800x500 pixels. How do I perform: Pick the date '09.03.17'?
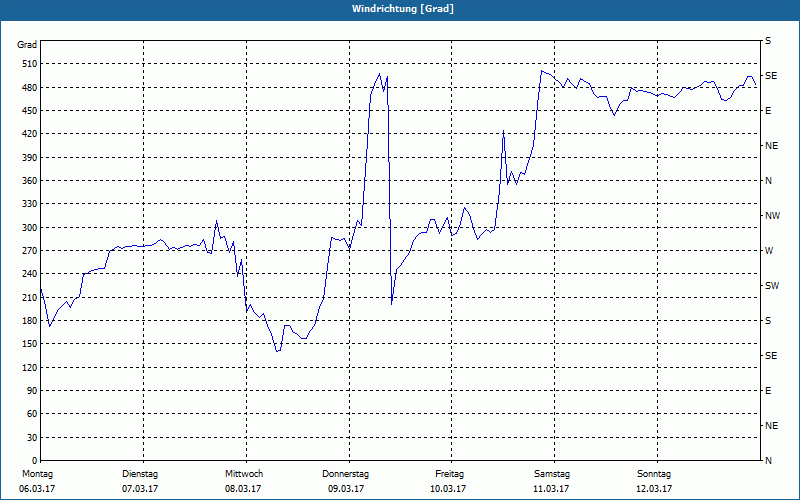click(346, 489)
